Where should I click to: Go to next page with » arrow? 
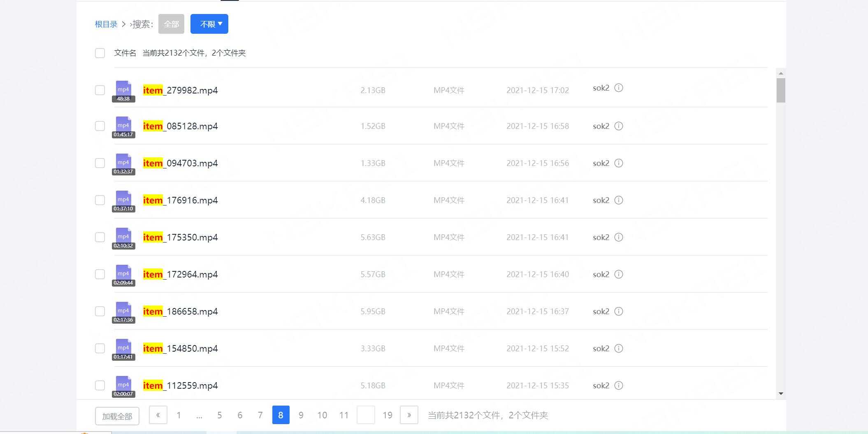(x=409, y=415)
